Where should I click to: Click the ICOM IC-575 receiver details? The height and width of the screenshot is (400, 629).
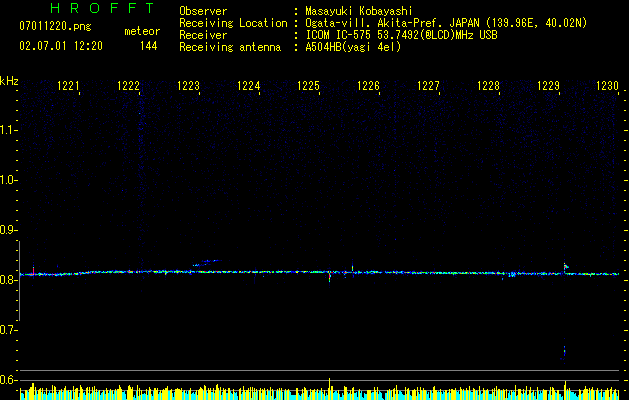(401, 35)
